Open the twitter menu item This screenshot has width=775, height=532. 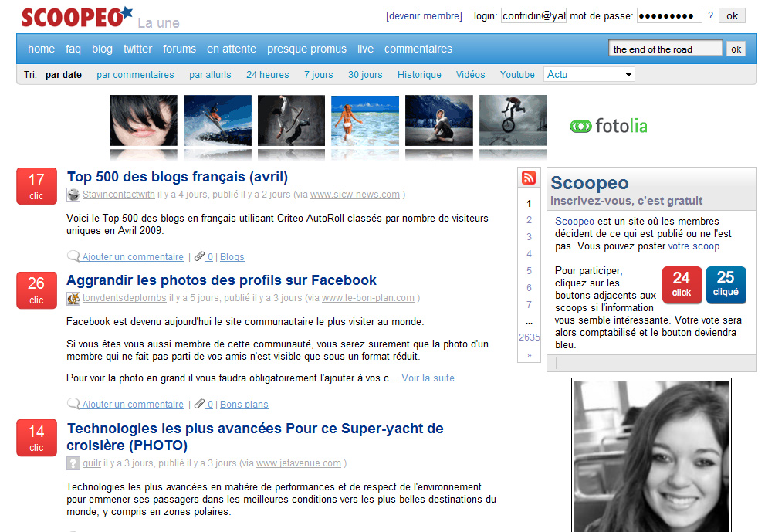click(x=138, y=49)
